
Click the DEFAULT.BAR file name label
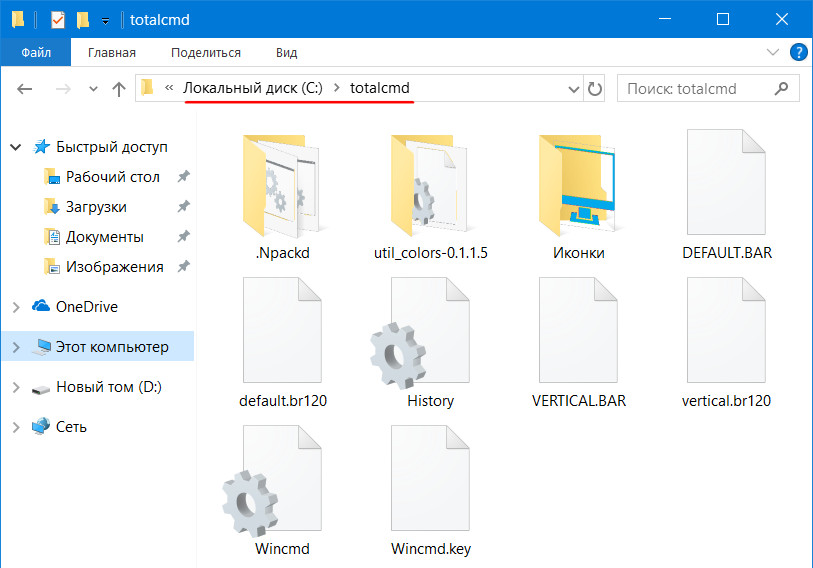[x=727, y=253]
